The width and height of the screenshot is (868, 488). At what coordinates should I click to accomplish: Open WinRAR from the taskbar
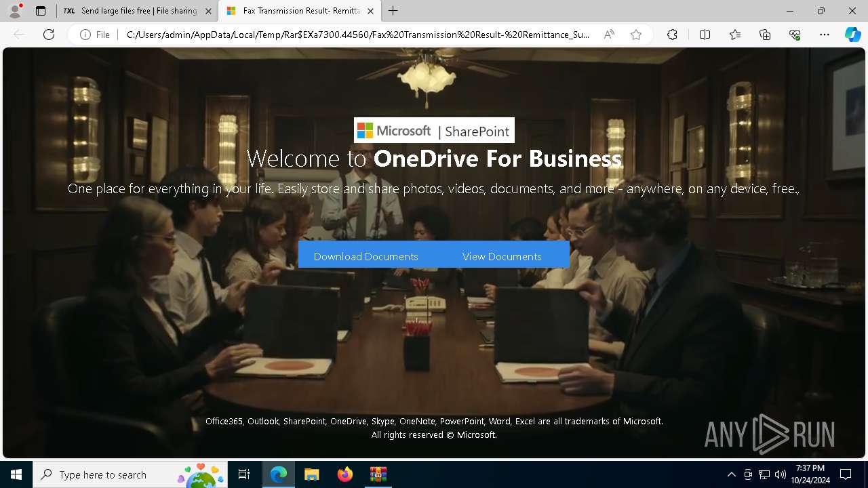pyautogui.click(x=378, y=474)
